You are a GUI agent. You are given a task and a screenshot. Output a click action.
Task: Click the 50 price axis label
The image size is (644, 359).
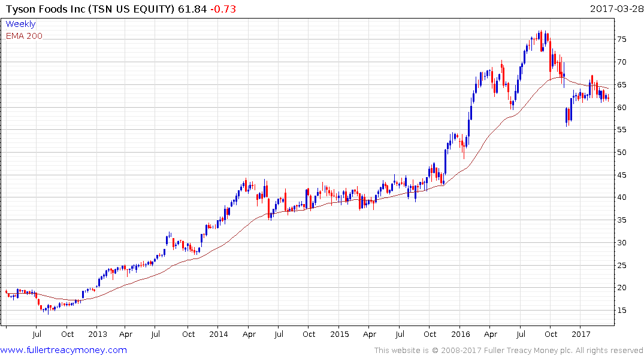click(x=621, y=152)
